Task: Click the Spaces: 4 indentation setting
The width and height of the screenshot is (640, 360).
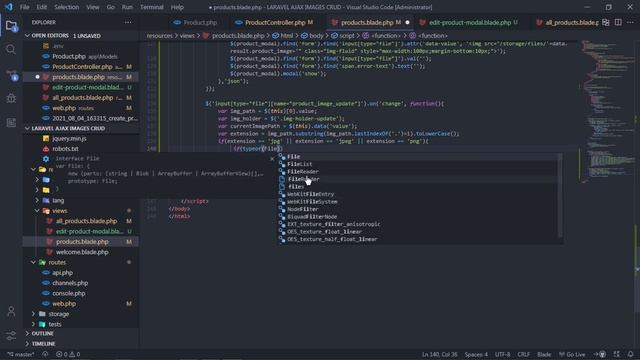Action: click(x=476, y=354)
